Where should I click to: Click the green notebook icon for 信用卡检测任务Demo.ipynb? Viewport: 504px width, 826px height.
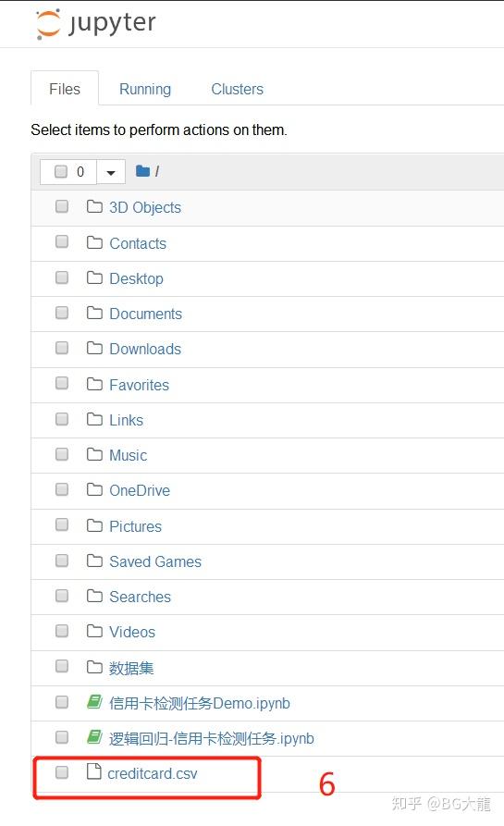click(94, 702)
